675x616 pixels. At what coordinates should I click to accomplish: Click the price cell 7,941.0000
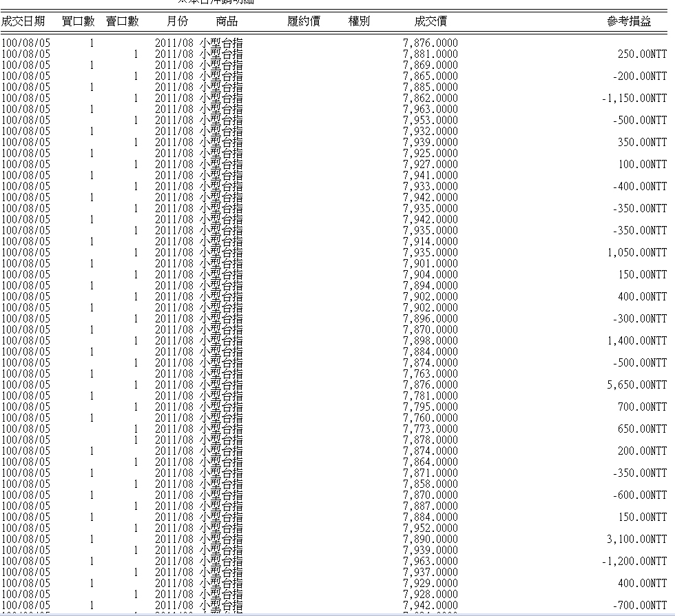430,176
